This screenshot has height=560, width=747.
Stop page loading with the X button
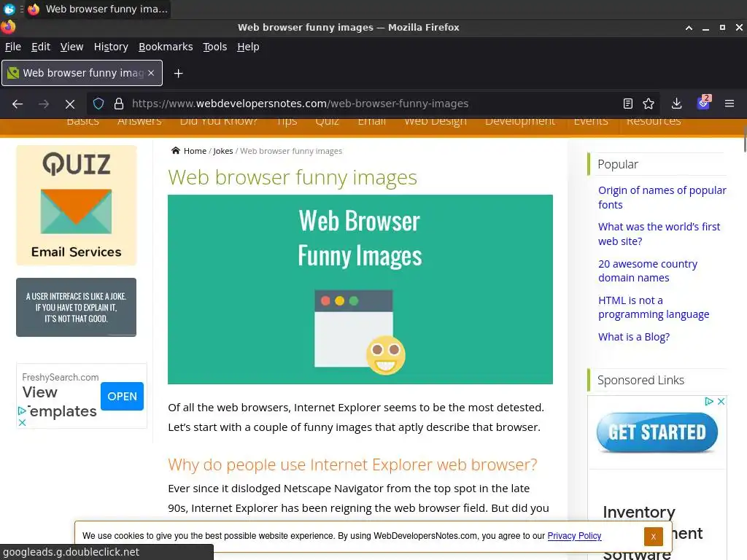coord(69,104)
